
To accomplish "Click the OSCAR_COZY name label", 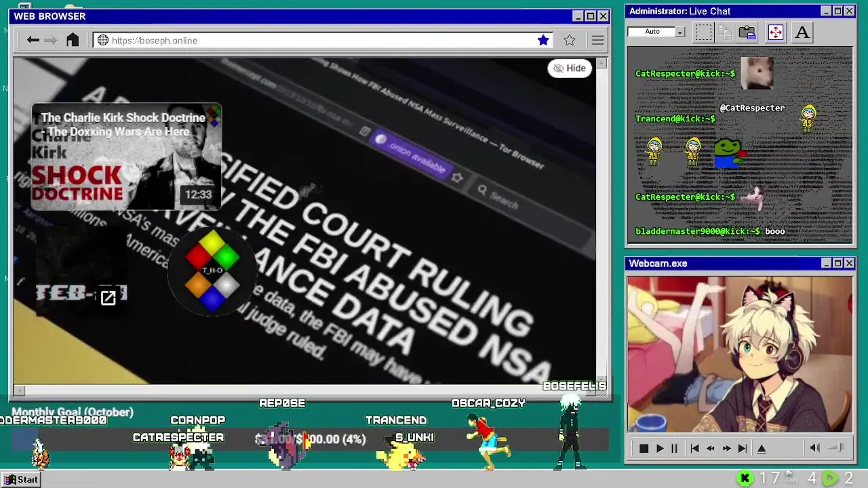I will (489, 403).
